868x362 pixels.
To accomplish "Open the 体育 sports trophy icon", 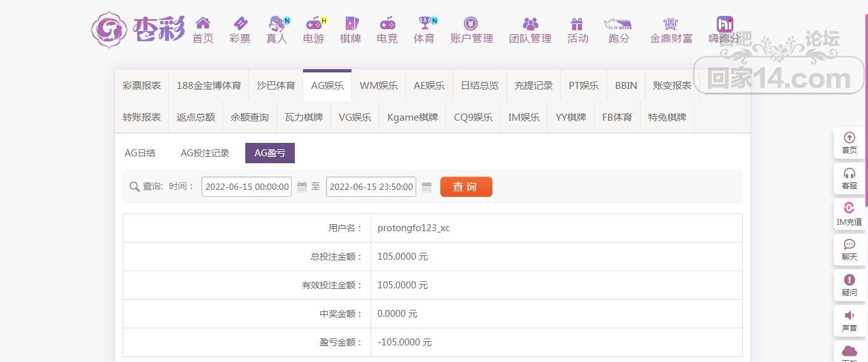I will point(424,23).
